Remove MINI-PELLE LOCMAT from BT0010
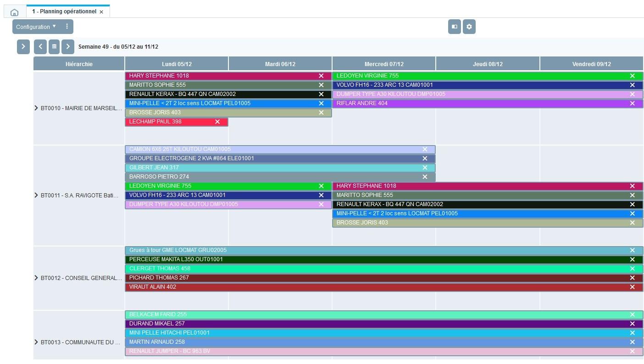Image resolution: width=644 pixels, height=364 pixels. tap(321, 103)
